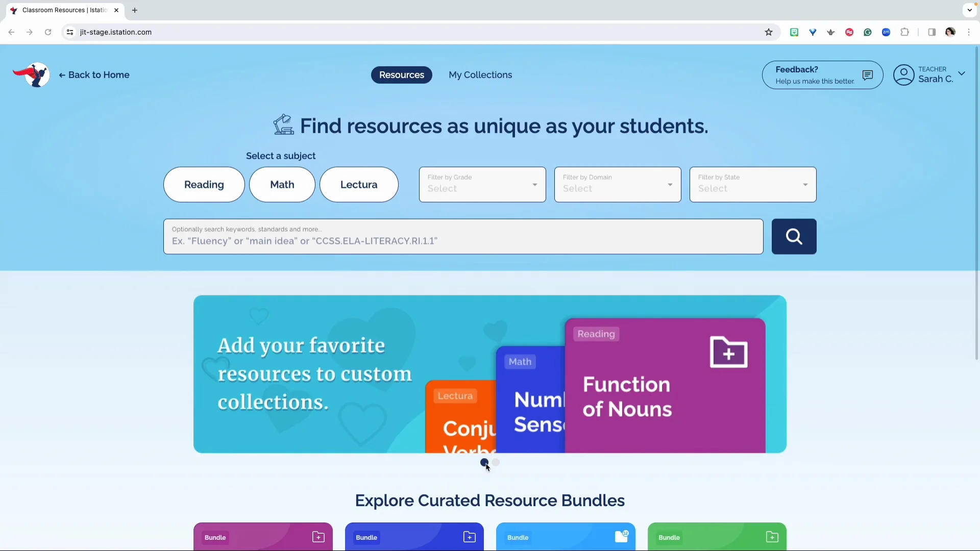Click the green extension icon after the star
980x551 pixels.
[794, 32]
